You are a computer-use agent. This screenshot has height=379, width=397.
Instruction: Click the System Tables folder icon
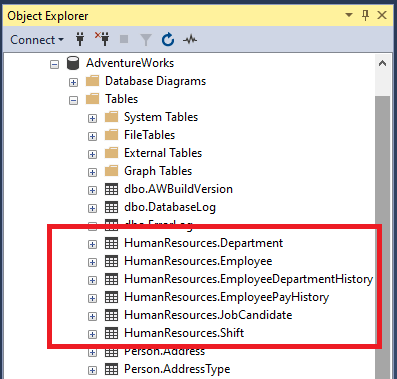click(111, 117)
